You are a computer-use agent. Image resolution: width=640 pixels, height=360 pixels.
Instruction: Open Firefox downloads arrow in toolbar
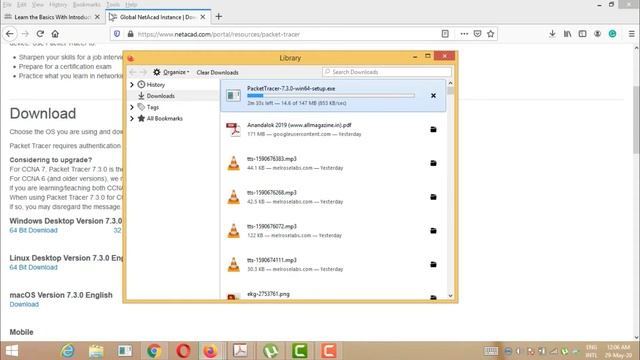click(x=552, y=34)
